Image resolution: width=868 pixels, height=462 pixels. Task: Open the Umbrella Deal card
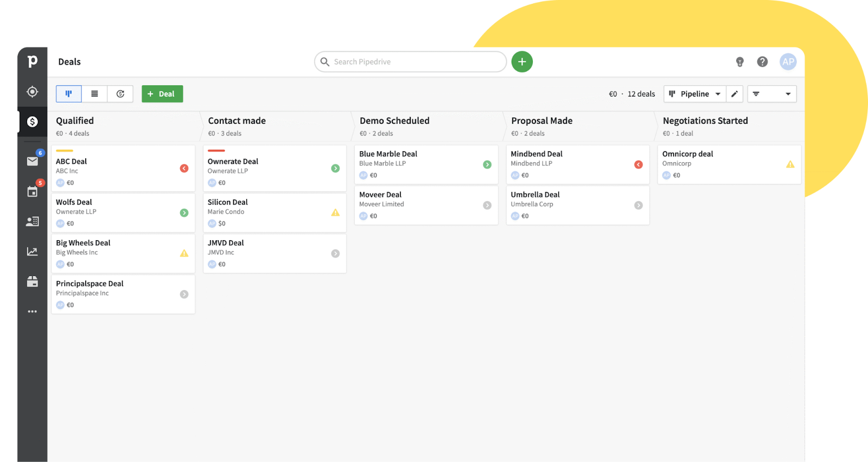[578, 205]
